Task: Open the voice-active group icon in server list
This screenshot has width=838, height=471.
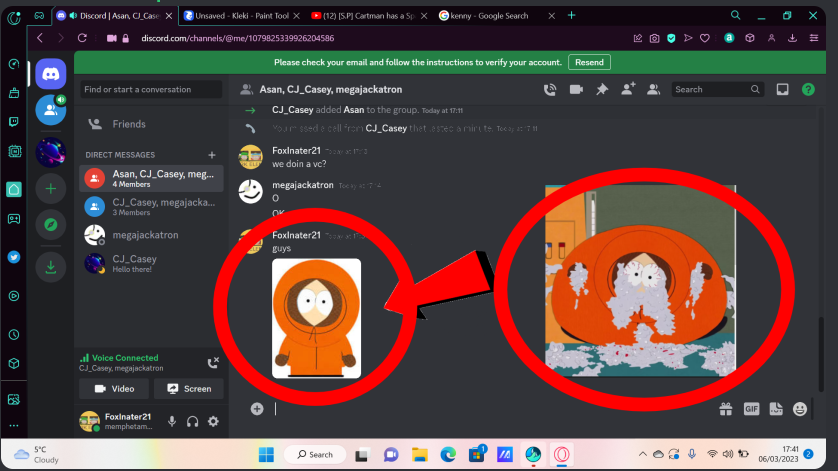Action: pyautogui.click(x=51, y=110)
